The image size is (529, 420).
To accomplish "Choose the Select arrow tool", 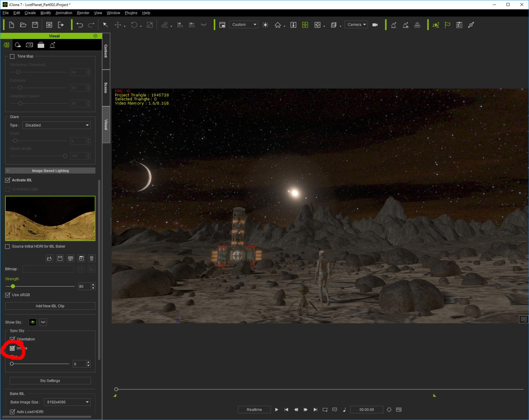I will 105,25.
